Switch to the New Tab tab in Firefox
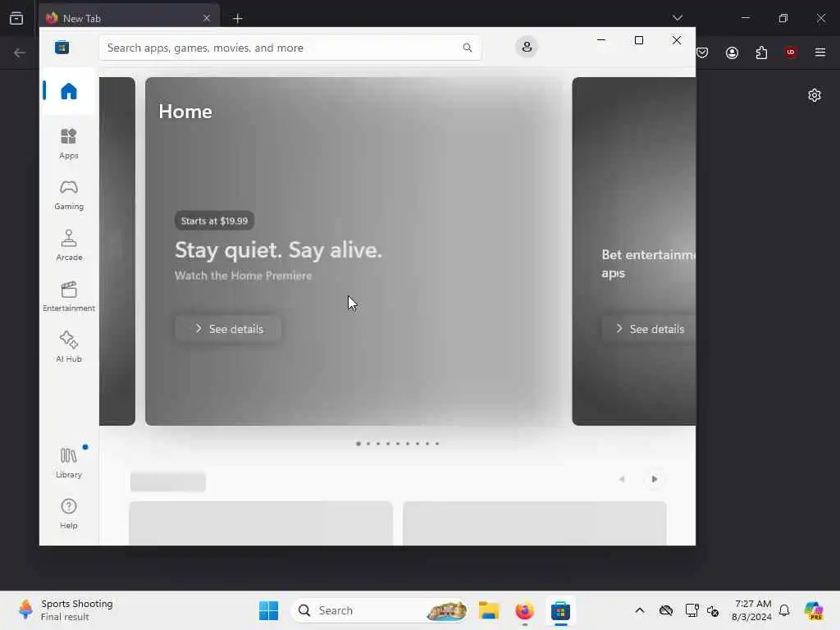The image size is (840, 630). [129, 18]
